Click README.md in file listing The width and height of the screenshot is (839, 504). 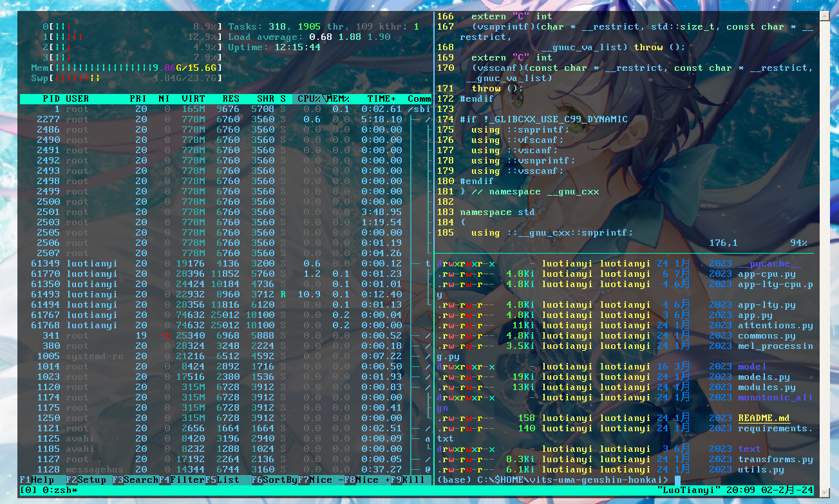[764, 418]
